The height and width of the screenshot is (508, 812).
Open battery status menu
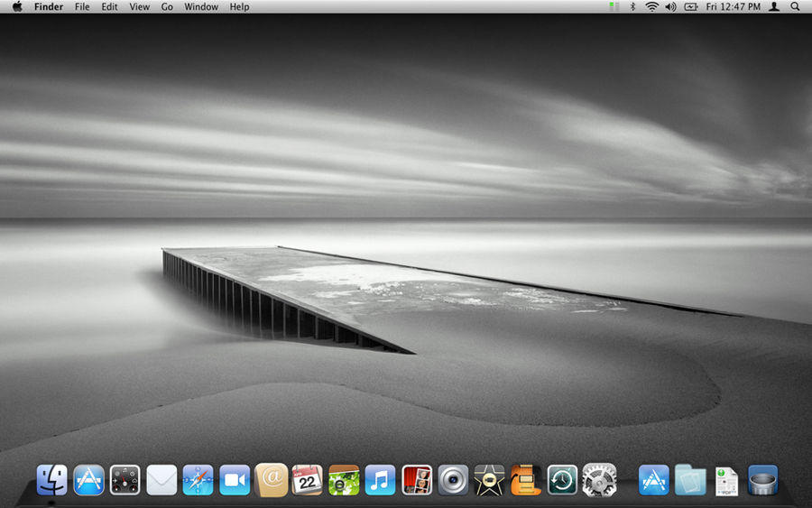(691, 6)
